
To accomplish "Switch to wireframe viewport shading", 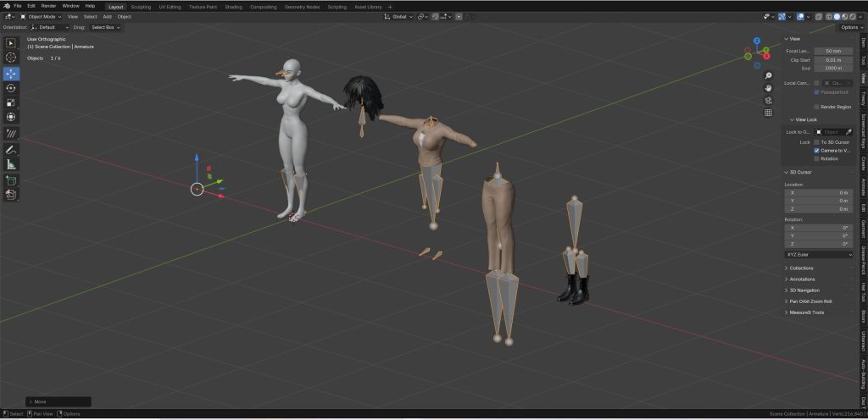I will pos(829,17).
